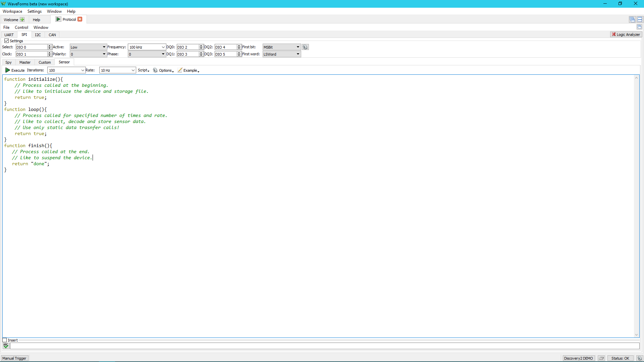Viewport: 644px width, 362px height.
Task: Open the Active level dropdown
Action: click(x=88, y=47)
